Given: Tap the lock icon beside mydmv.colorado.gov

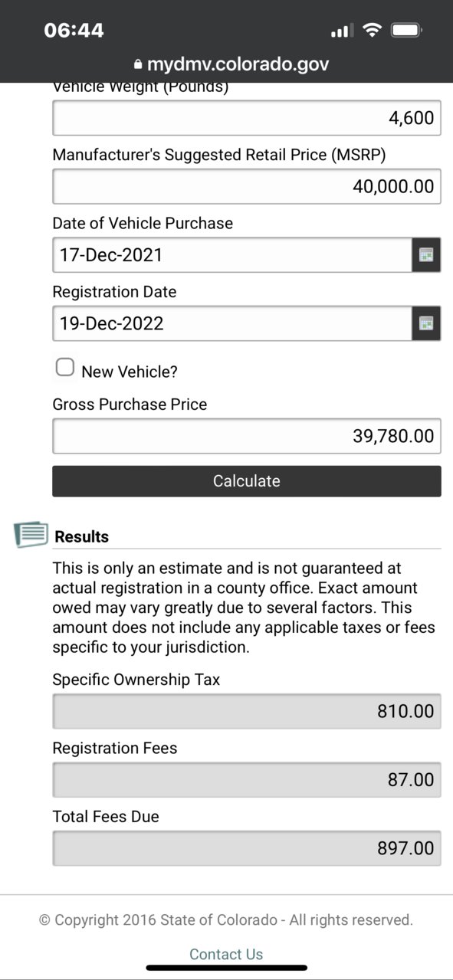Looking at the screenshot, I should [x=138, y=64].
